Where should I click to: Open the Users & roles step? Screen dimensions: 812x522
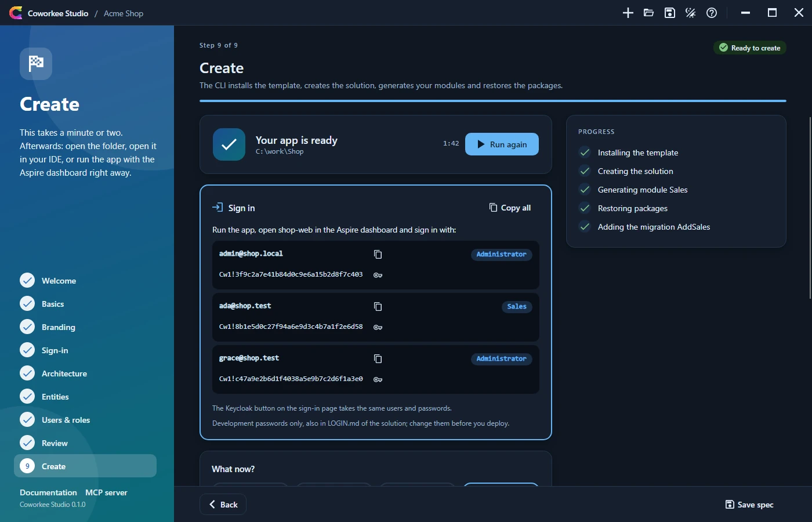pyautogui.click(x=85, y=420)
